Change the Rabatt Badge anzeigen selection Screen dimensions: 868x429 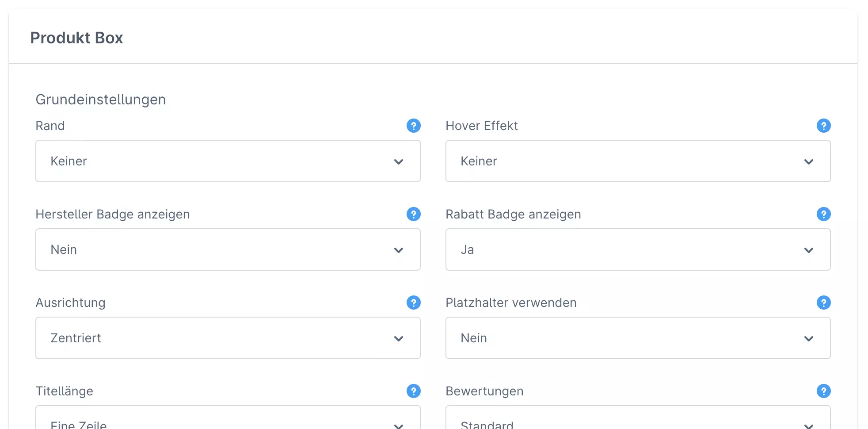[638, 249]
